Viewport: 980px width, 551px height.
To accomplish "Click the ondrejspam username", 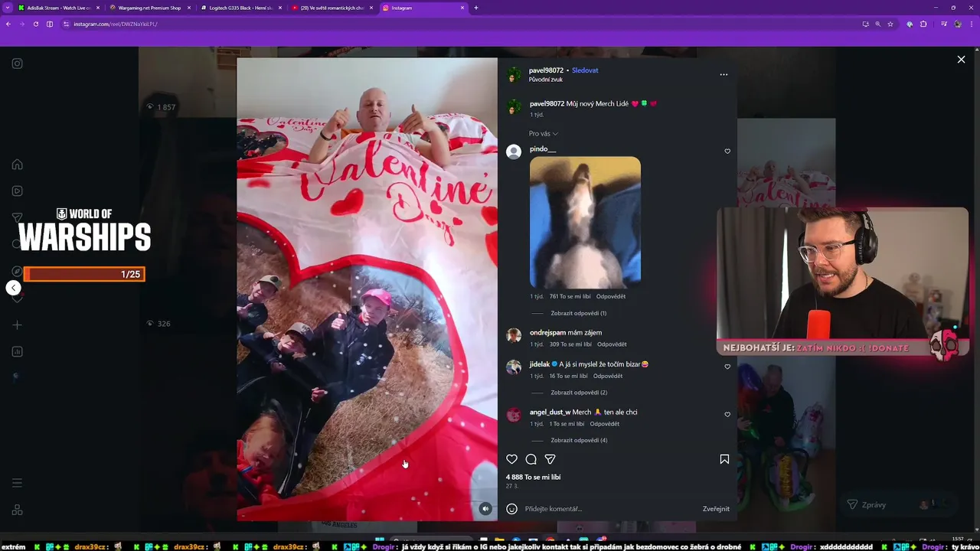I will (547, 332).
